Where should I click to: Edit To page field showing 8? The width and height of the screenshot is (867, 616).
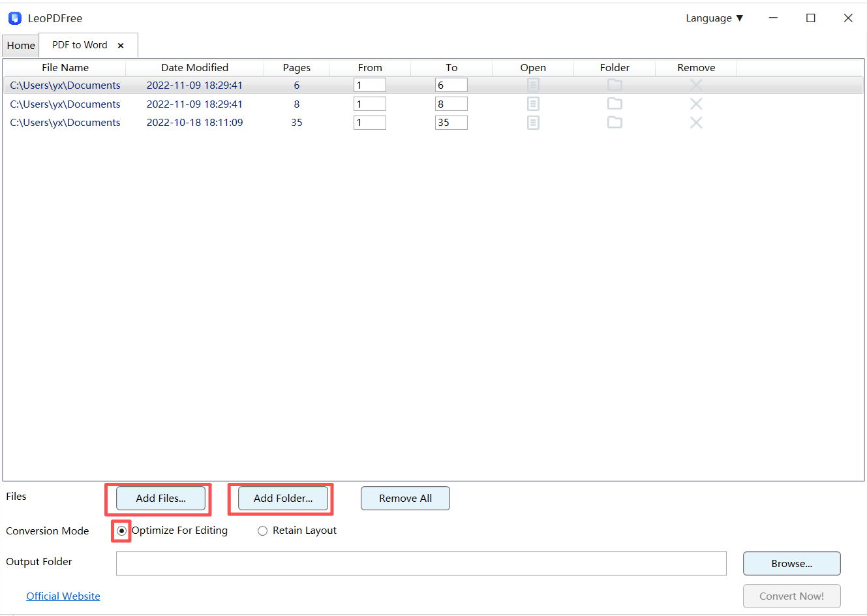(x=451, y=104)
